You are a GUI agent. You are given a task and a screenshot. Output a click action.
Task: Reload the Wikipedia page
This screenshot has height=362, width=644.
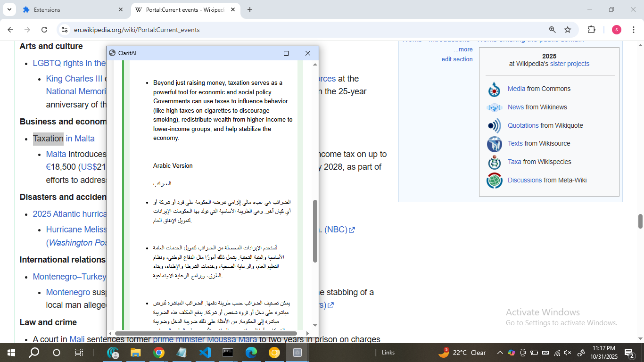pyautogui.click(x=44, y=30)
